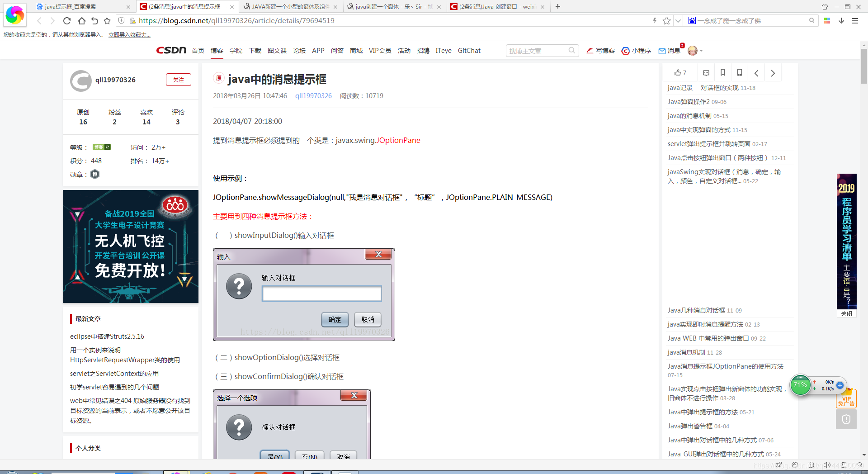
Task: Open the Java弹出警告框 sidebar link
Action: [x=689, y=426]
